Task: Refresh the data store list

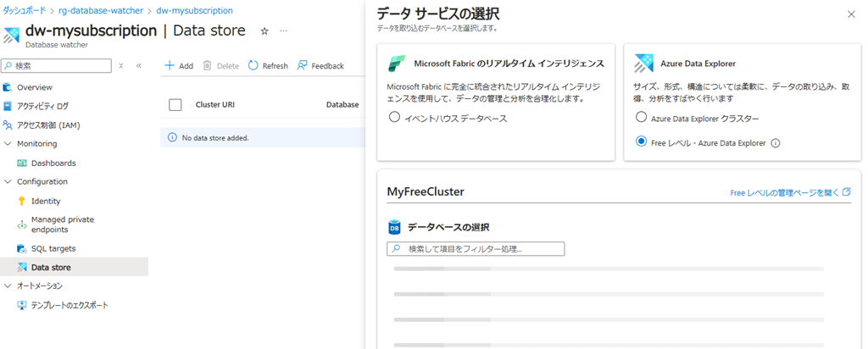Action: point(268,66)
